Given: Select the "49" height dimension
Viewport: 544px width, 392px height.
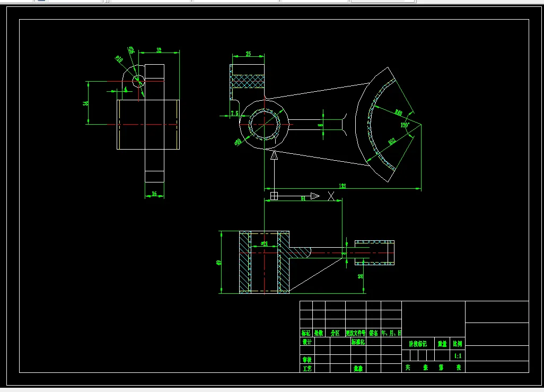Looking at the screenshot, I should [x=219, y=263].
